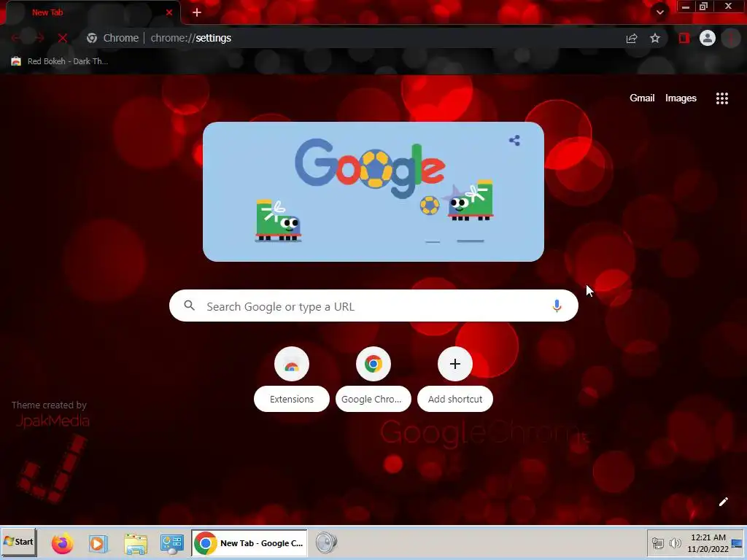Open the Google apps grid
This screenshot has height=560, width=747.
[x=721, y=98]
